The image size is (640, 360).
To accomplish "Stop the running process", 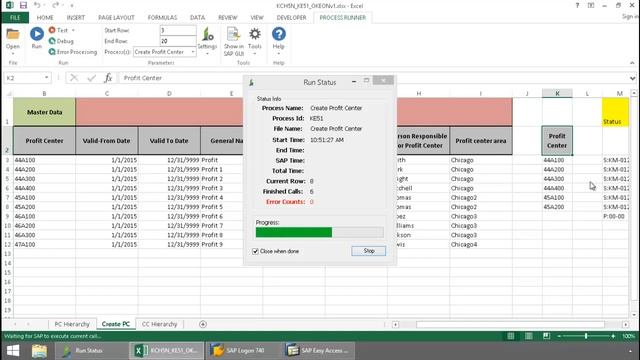I will pos(369,251).
